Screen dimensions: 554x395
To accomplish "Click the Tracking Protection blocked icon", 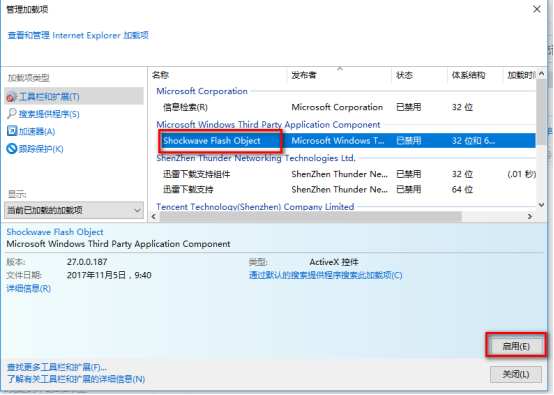I will 12,148.
